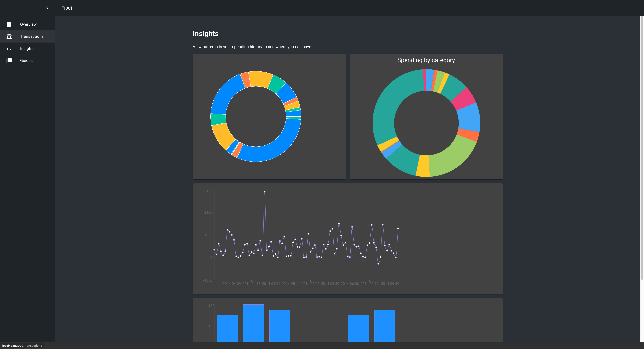Open the Guides section

pos(26,61)
